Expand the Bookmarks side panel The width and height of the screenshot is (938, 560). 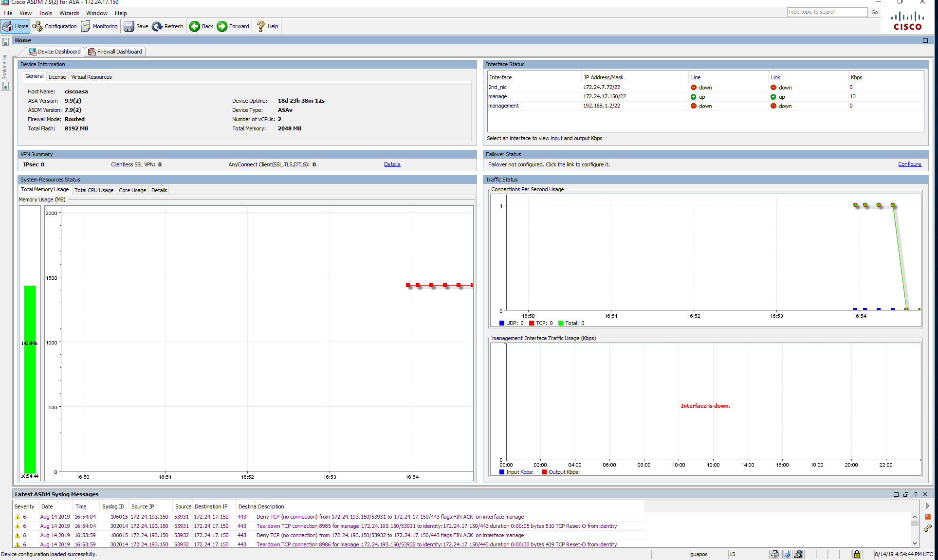click(x=6, y=68)
